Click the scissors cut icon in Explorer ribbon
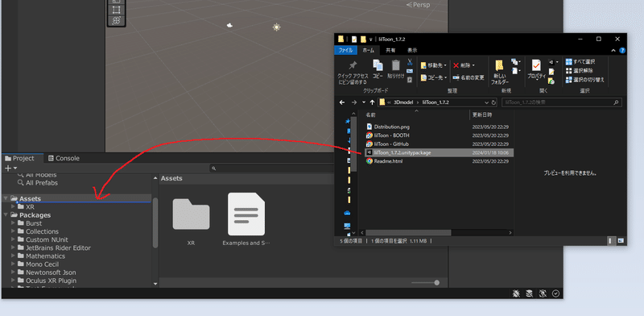Screen dimensions: 644x316 pyautogui.click(x=410, y=62)
